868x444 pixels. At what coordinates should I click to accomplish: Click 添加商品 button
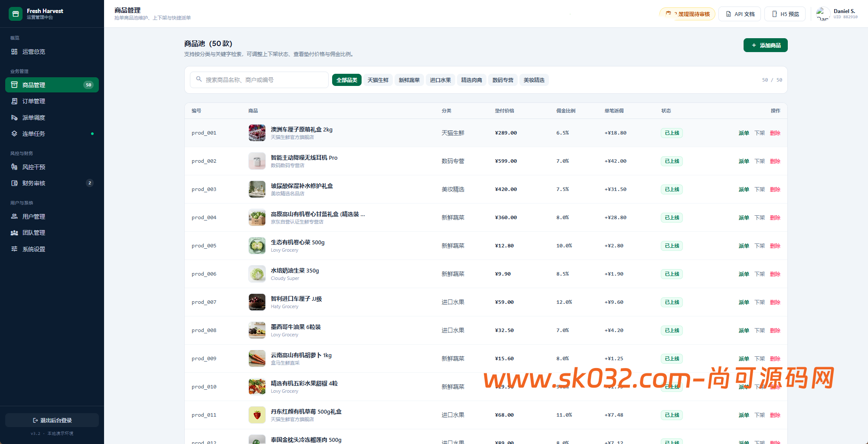tap(766, 45)
